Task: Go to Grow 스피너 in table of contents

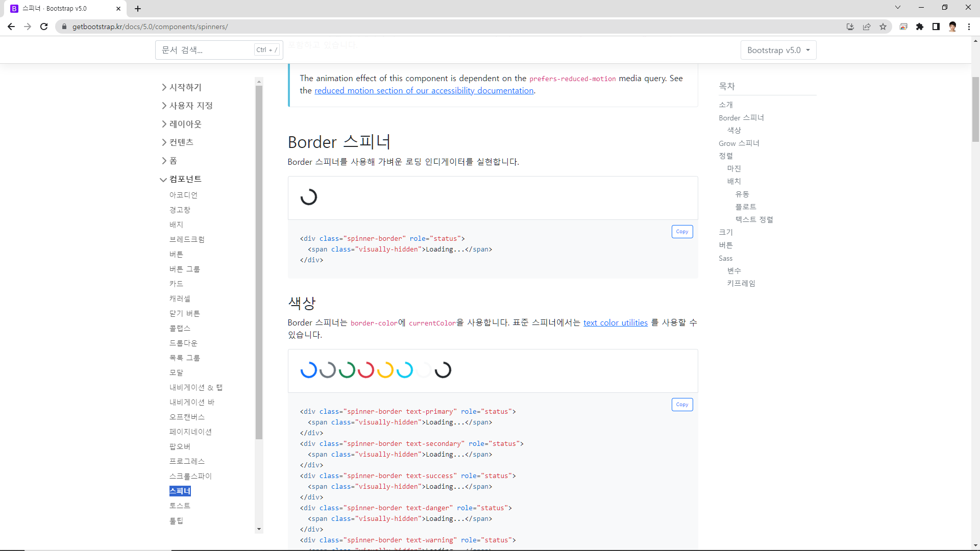Action: tap(739, 143)
